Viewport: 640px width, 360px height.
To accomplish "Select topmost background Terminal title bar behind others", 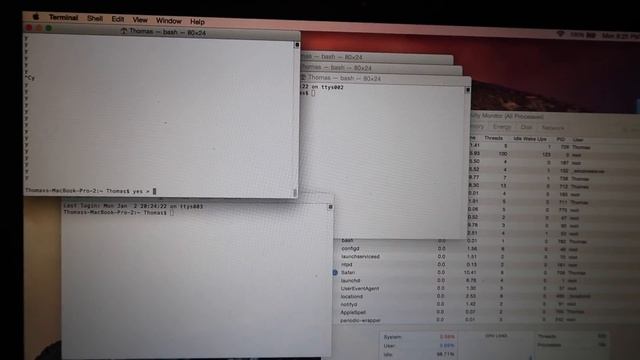I will 377,57.
